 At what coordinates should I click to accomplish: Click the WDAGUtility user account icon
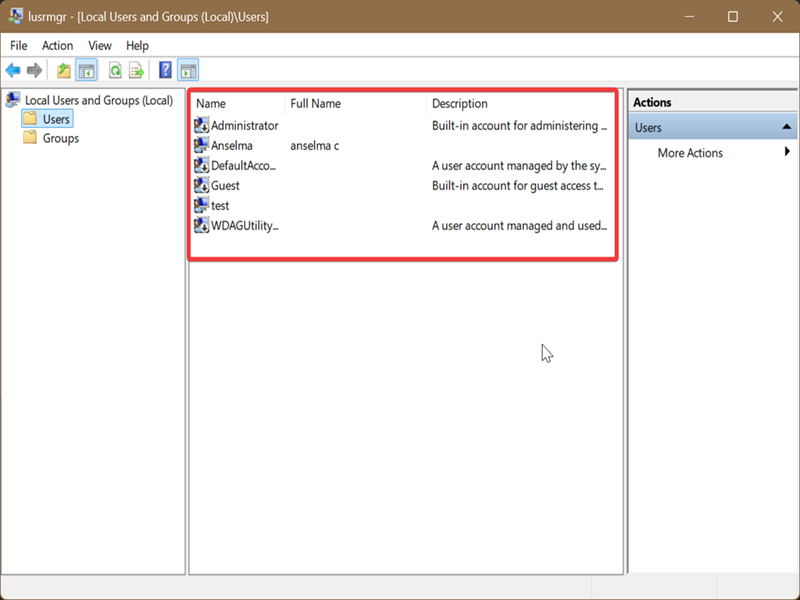202,226
